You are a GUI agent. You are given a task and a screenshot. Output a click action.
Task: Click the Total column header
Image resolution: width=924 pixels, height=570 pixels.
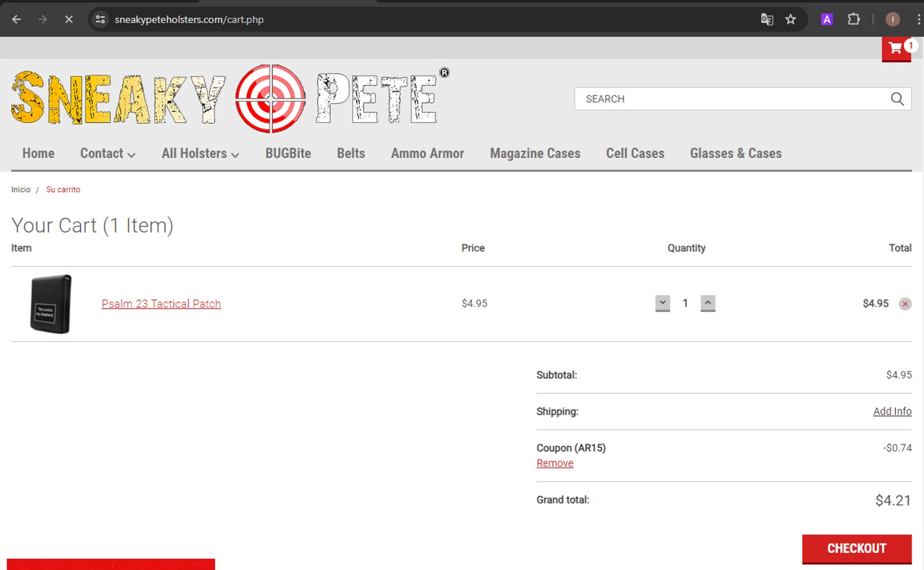click(x=900, y=248)
